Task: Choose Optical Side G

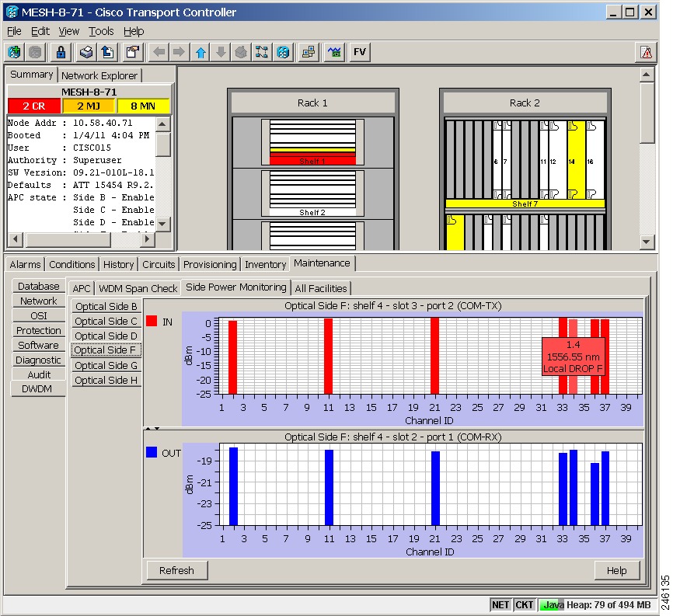Action: click(106, 365)
